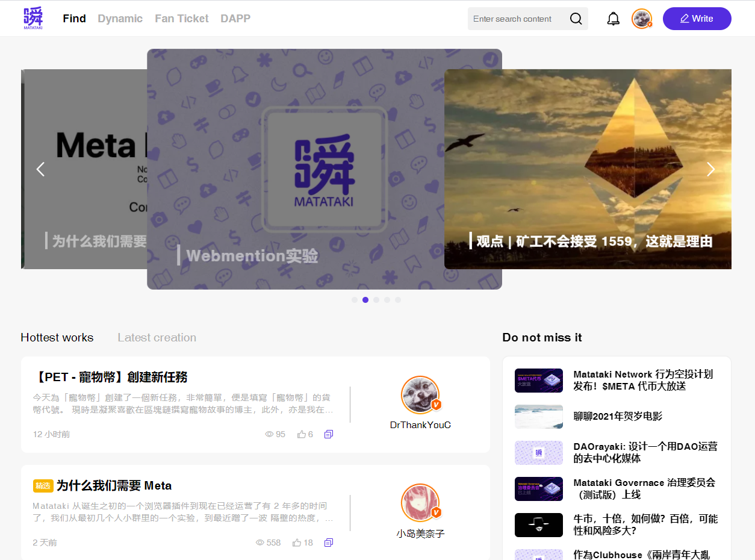The width and height of the screenshot is (755, 560).
Task: Click the 精选 featured badge
Action: (43, 486)
